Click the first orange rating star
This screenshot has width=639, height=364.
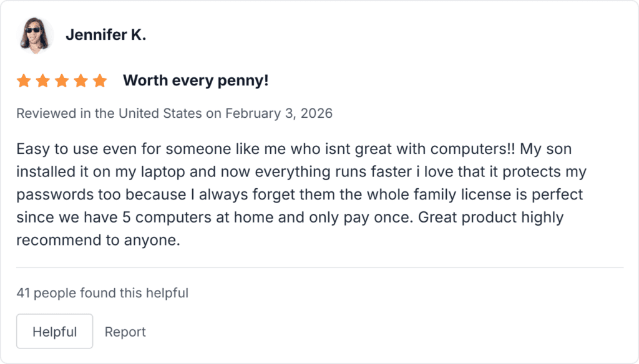pos(24,81)
